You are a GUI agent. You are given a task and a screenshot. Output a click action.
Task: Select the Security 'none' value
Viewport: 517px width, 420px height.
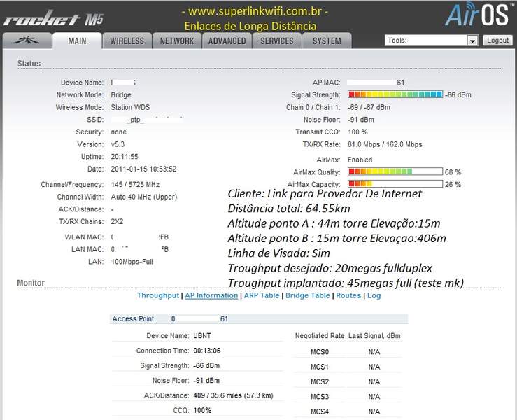(119, 132)
